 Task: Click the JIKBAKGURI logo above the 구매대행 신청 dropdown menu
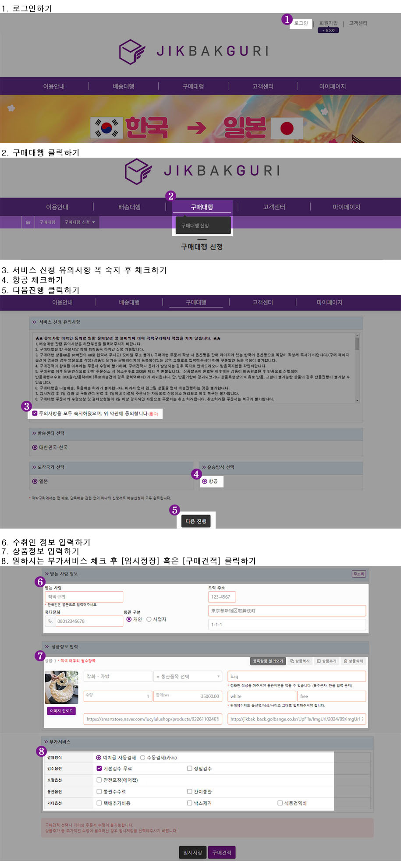pos(202,171)
